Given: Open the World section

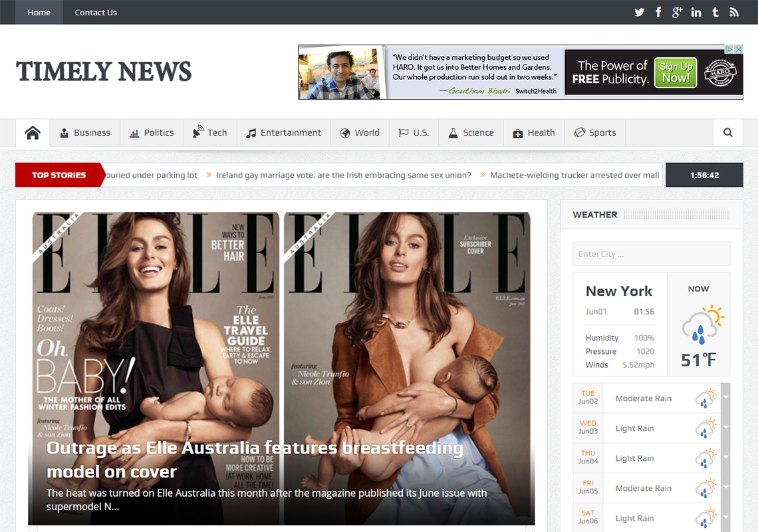Looking at the screenshot, I should tap(360, 132).
